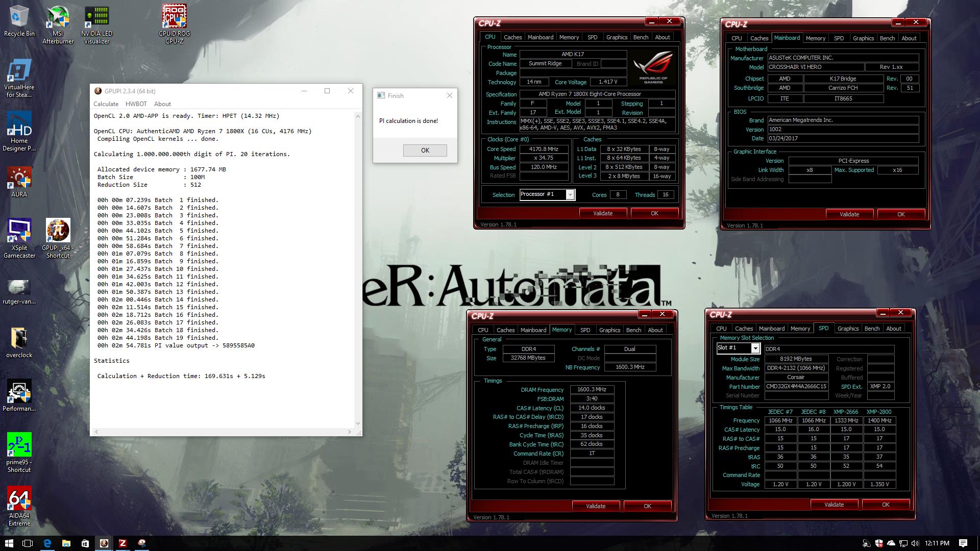Image resolution: width=980 pixels, height=551 pixels.
Task: Click the CROSSHAIR VI HERO model field
Action: 815,67
